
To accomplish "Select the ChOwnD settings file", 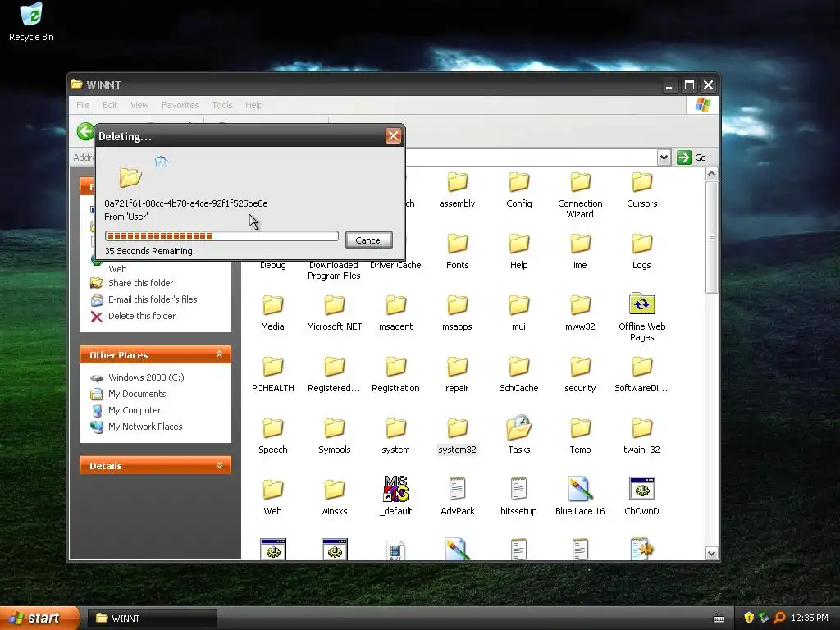I will (641, 497).
